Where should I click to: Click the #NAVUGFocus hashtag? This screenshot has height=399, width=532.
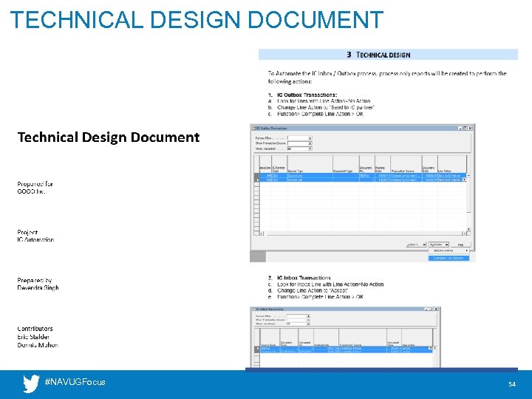click(75, 382)
